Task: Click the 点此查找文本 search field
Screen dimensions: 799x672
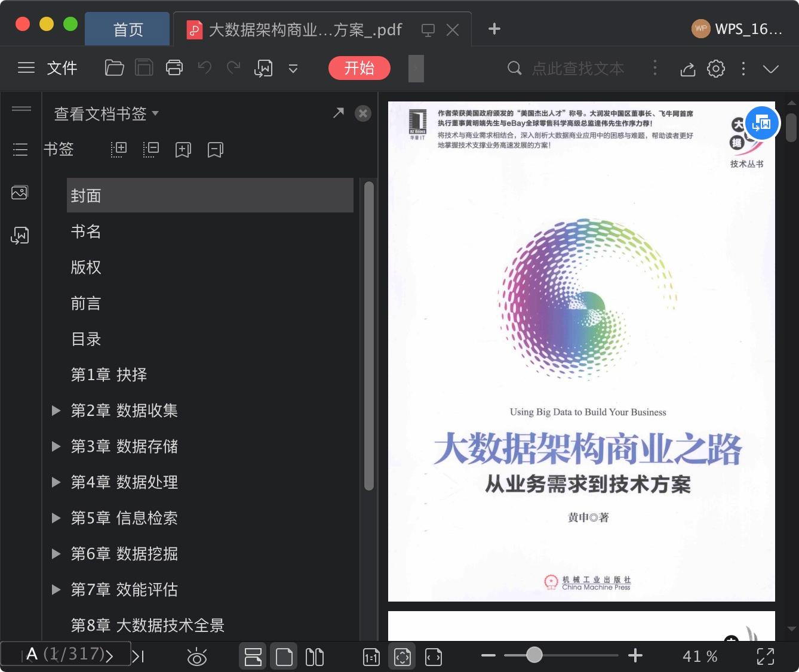Action: coord(577,69)
